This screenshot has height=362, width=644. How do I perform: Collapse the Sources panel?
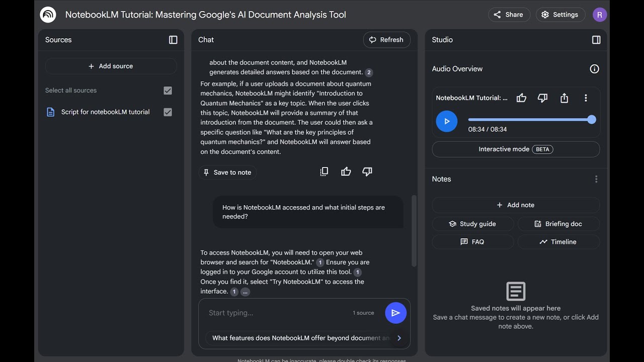click(173, 40)
